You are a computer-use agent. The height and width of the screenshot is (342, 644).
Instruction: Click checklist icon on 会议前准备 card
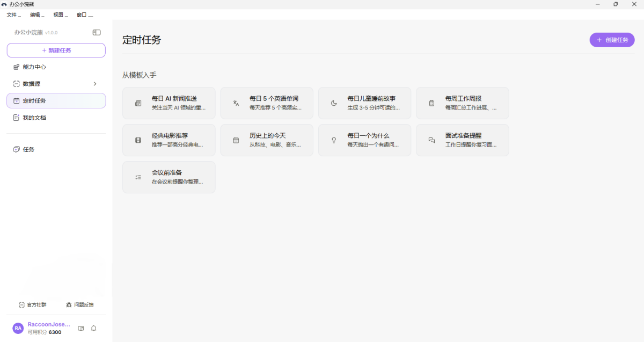pyautogui.click(x=138, y=177)
